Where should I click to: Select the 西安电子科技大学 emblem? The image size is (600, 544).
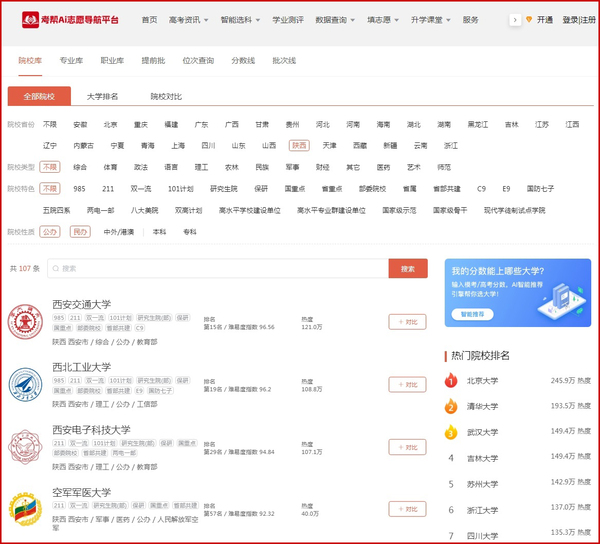pyautogui.click(x=26, y=446)
